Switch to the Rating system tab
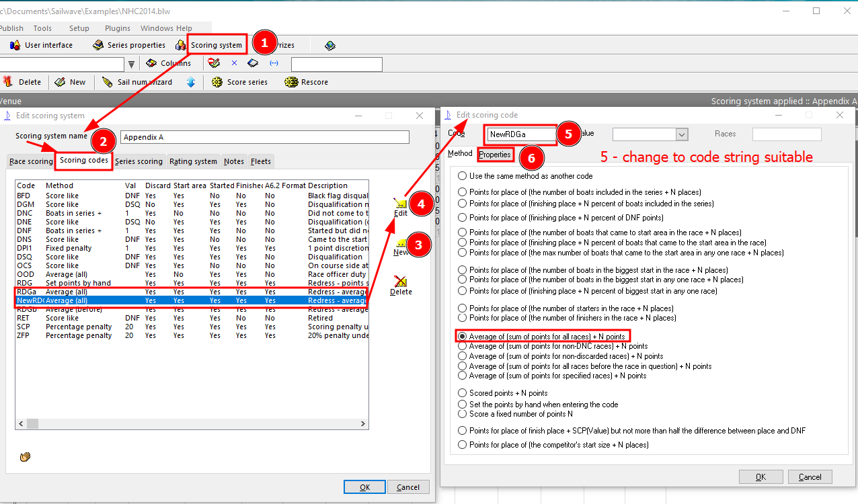 click(193, 161)
